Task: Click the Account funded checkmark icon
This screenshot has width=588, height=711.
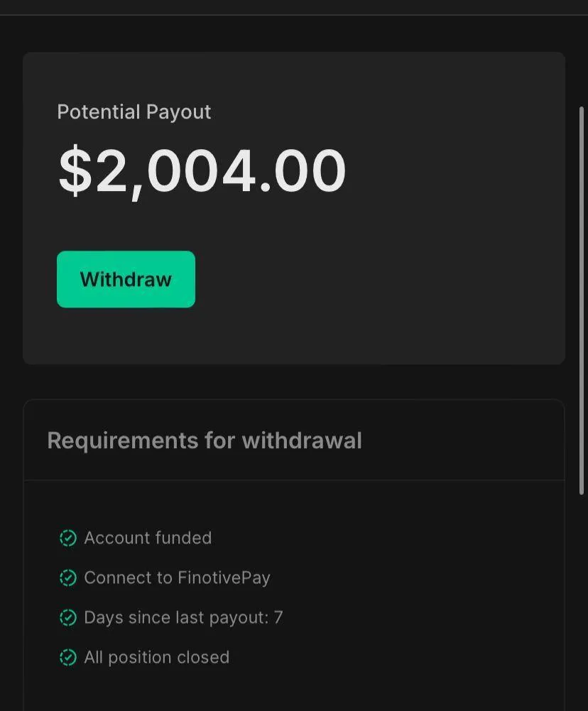Action: pyautogui.click(x=67, y=538)
